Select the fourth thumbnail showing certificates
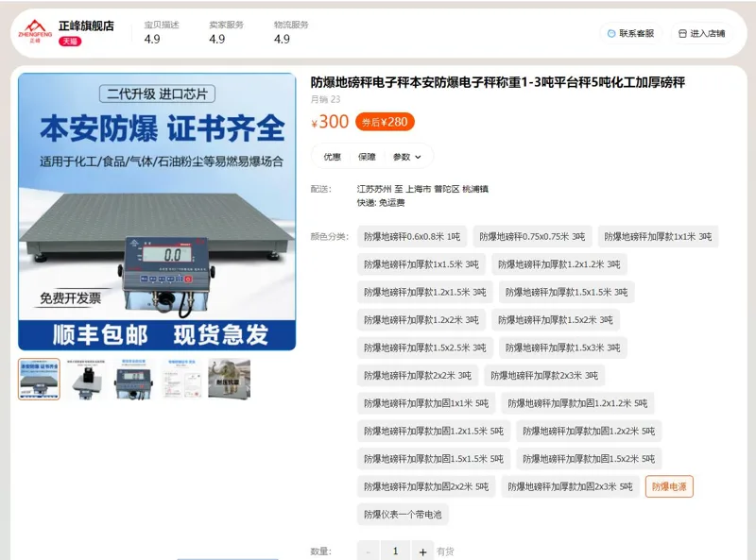 point(181,379)
